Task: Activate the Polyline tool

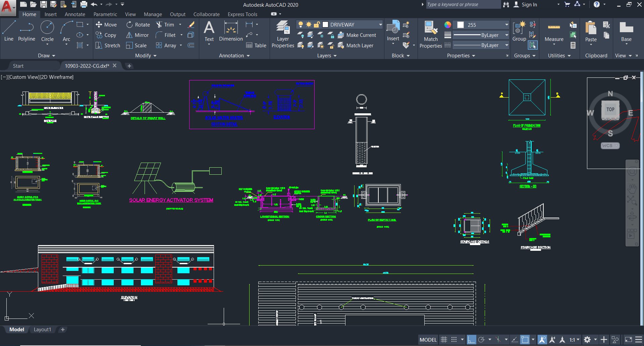Action: click(26, 30)
